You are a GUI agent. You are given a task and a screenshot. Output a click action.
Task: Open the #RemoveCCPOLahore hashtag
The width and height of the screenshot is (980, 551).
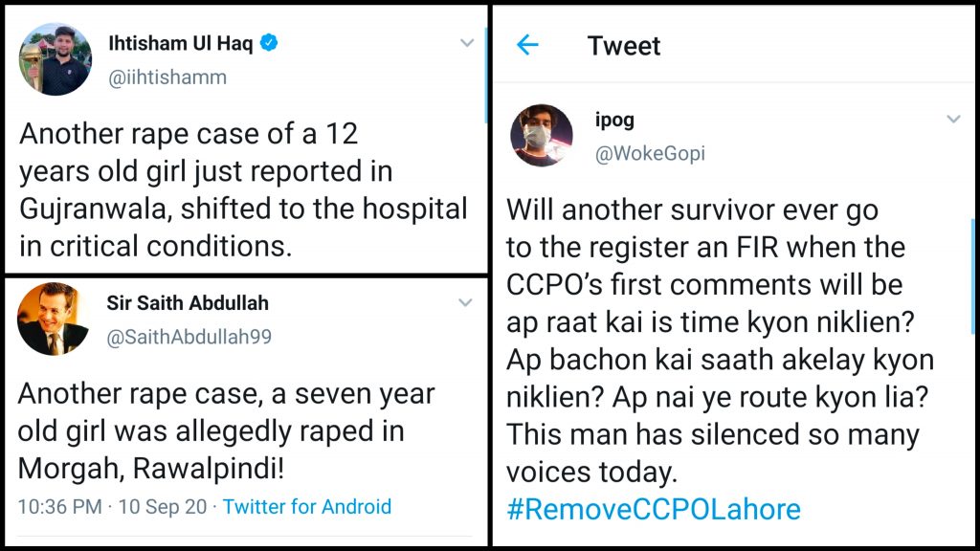click(653, 509)
